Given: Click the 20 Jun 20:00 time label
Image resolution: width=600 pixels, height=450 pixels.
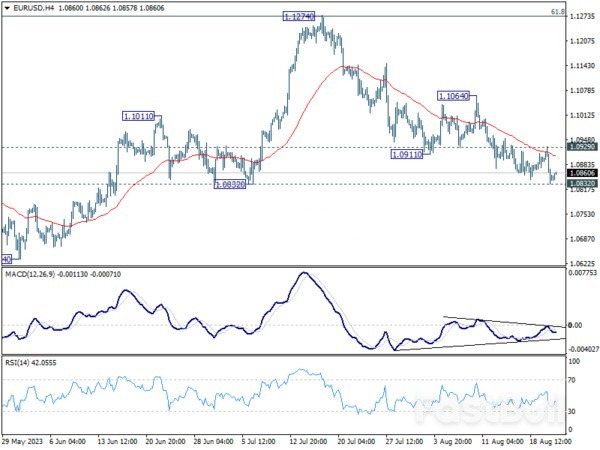Looking at the screenshot, I should point(165,442).
